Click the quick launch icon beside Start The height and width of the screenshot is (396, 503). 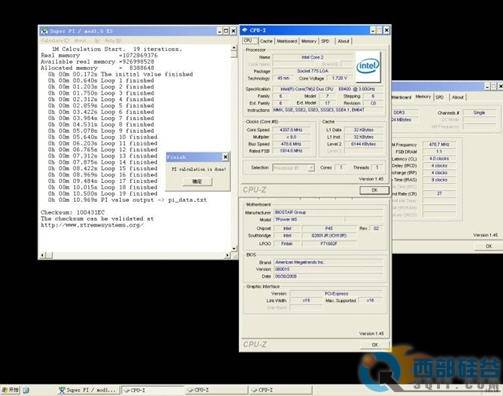coord(26,390)
